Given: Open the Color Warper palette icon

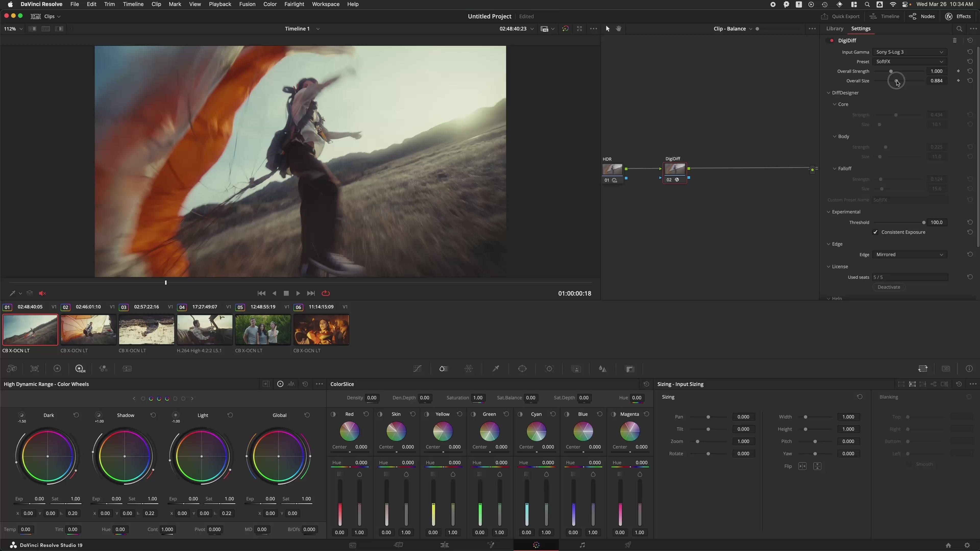Looking at the screenshot, I should [469, 368].
